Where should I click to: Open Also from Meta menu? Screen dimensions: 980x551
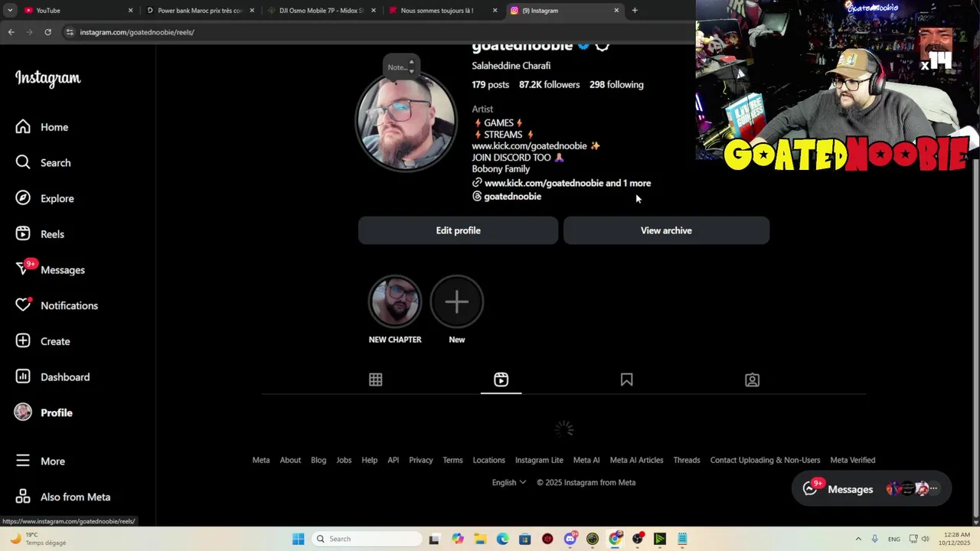63,497
